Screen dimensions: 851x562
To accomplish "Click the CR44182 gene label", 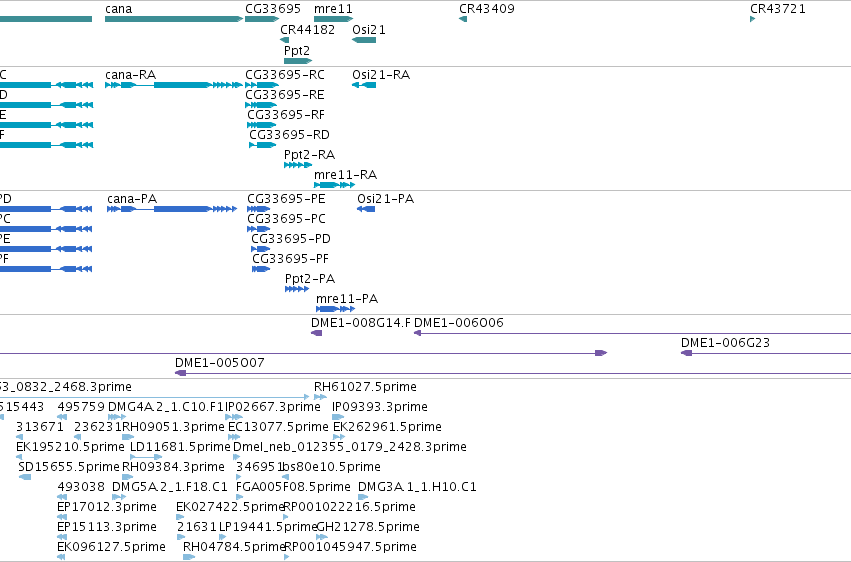I will pyautogui.click(x=308, y=29).
